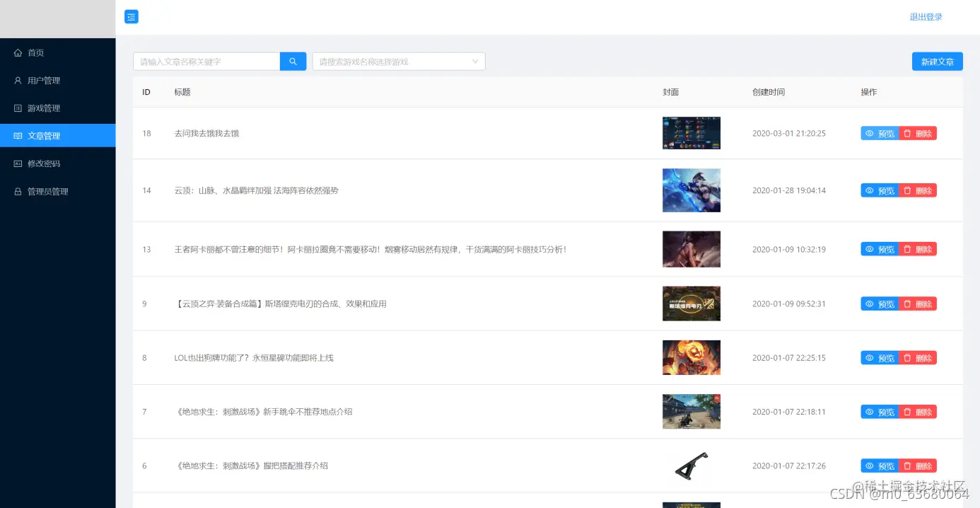The height and width of the screenshot is (508, 980).
Task: Open the game selection dropdown
Action: pyautogui.click(x=399, y=61)
